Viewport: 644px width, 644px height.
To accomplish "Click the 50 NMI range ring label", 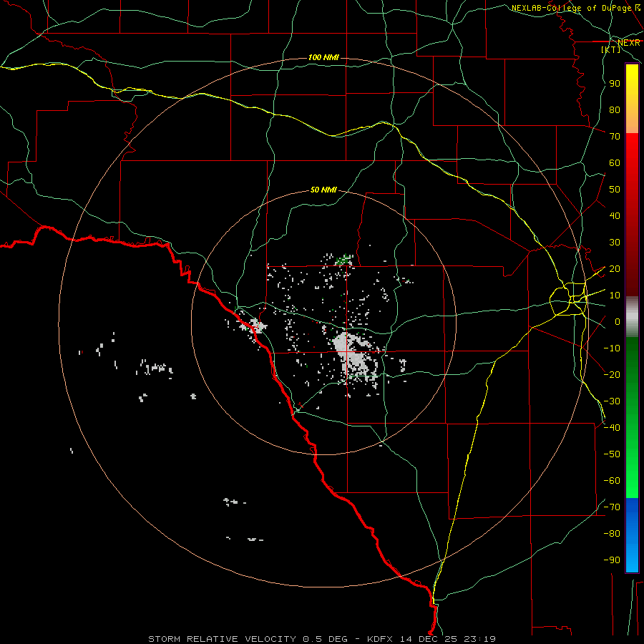I will click(x=323, y=190).
